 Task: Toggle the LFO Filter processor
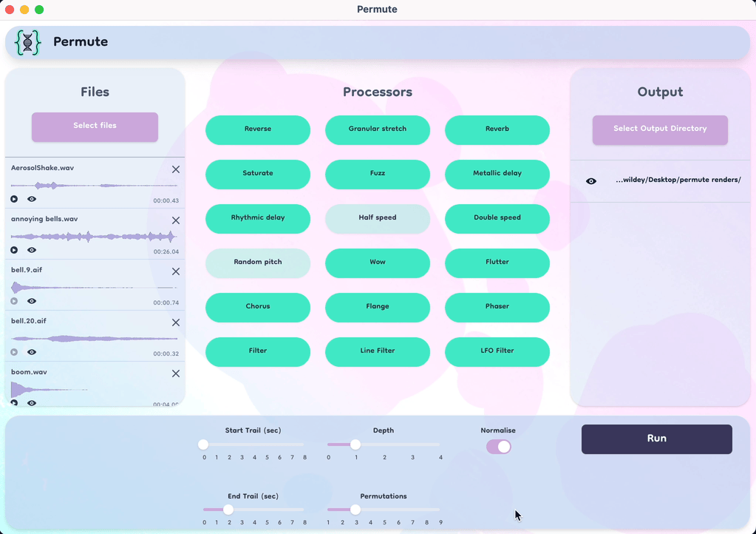point(497,351)
